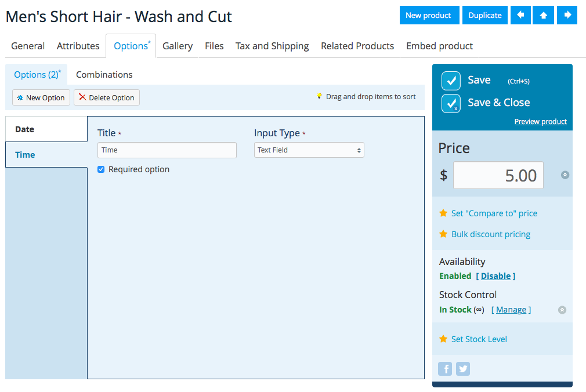Click the Save checkmark icon
586x392 pixels.
[451, 81]
